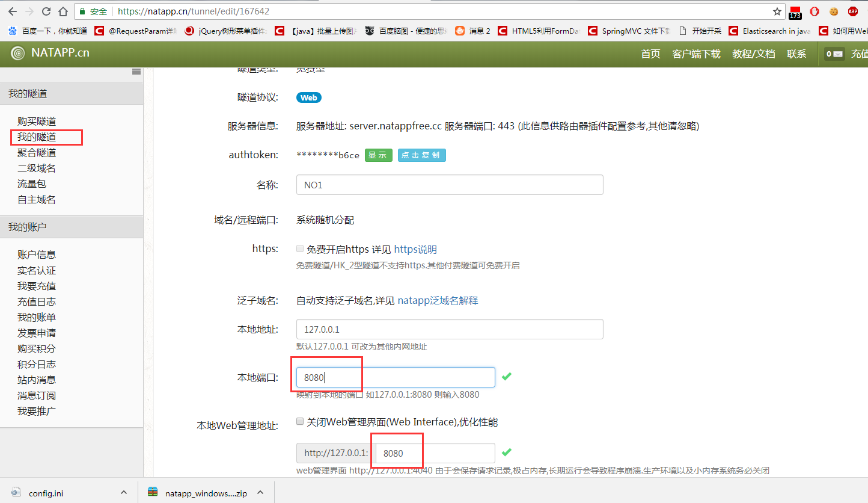The width and height of the screenshot is (868, 503).
Task: Open the cookie extension icon
Action: (x=834, y=11)
